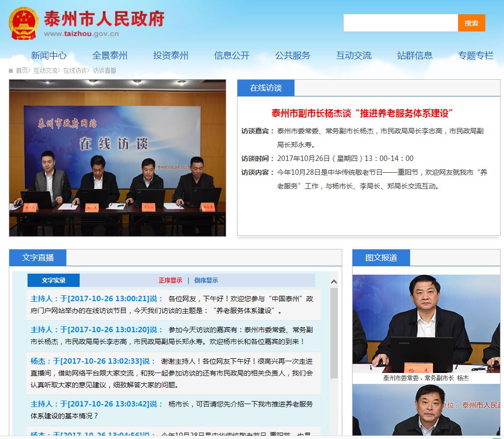Click the 在线访谈 breadcrumb link
Screen dimensions: 504x439
point(75,70)
